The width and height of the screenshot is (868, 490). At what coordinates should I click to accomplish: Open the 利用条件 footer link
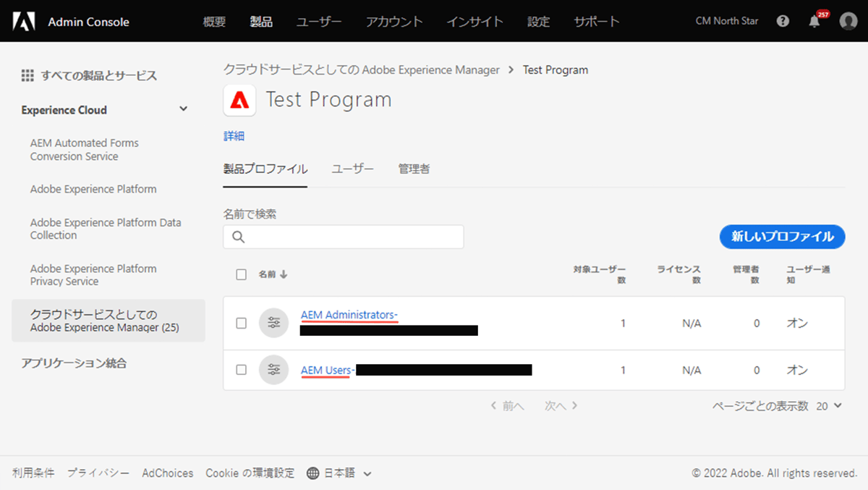[33, 473]
